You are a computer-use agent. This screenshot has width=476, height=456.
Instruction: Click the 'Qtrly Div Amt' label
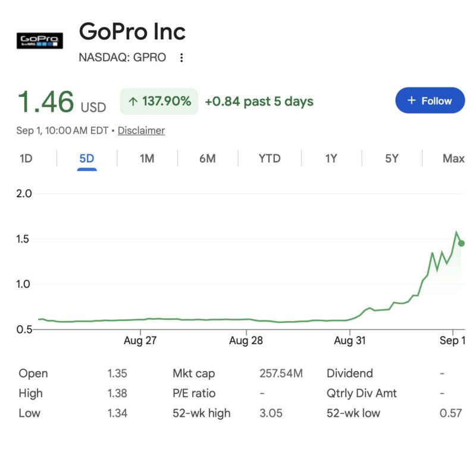pyautogui.click(x=362, y=394)
